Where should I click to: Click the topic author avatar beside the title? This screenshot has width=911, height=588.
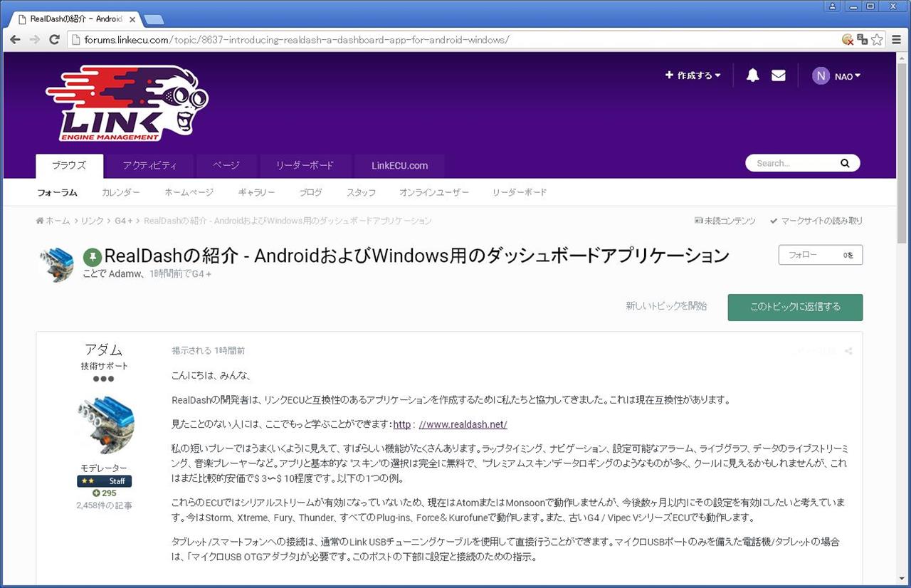click(56, 265)
